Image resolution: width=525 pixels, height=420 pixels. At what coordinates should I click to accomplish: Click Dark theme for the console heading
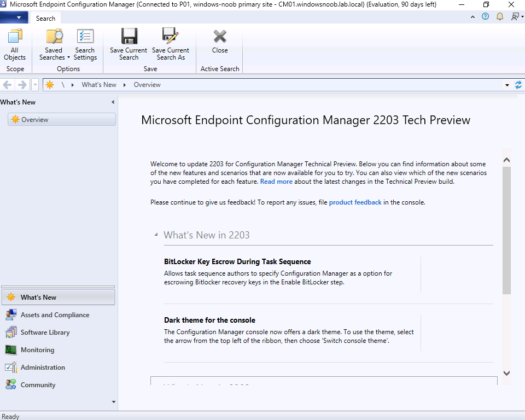click(209, 320)
